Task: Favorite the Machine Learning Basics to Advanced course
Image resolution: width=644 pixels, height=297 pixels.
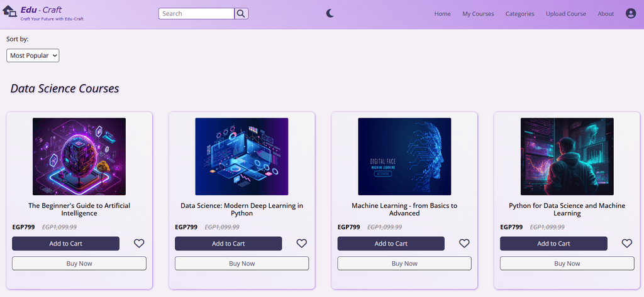Action: [464, 243]
